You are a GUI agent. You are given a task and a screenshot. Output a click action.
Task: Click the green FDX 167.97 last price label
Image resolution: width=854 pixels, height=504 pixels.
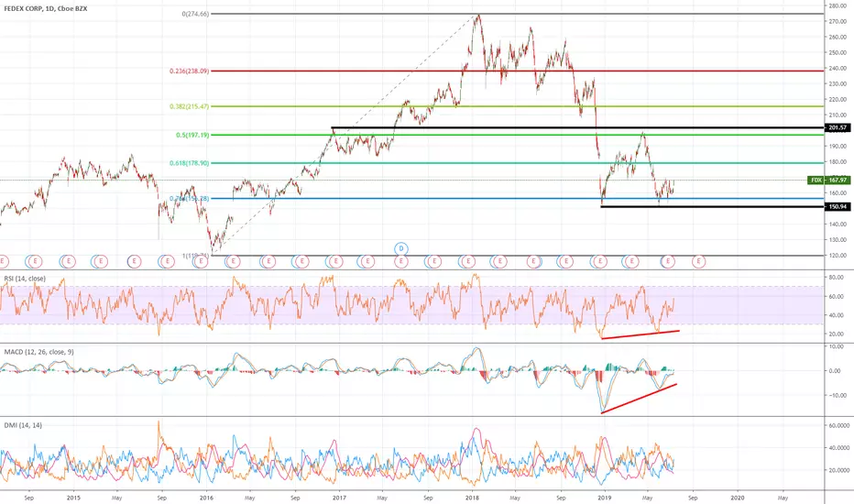pos(829,180)
